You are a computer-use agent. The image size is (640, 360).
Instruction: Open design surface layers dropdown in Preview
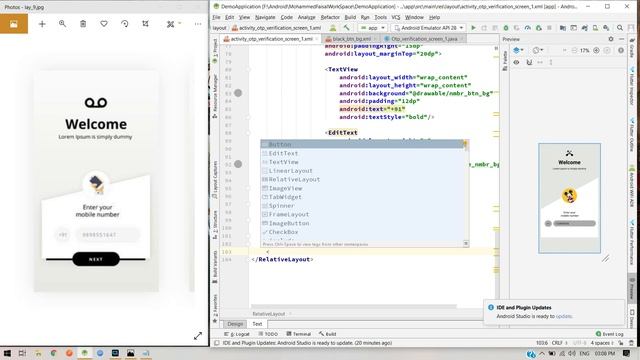(x=518, y=50)
